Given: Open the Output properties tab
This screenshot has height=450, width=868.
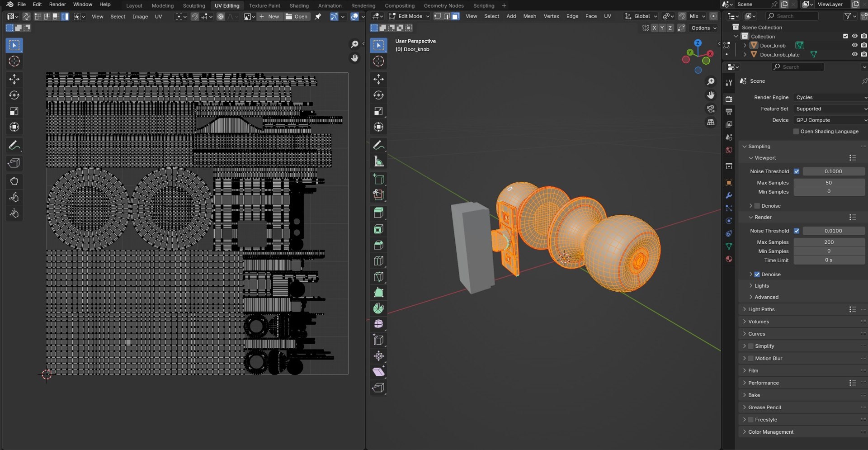Looking at the screenshot, I should pyautogui.click(x=729, y=111).
